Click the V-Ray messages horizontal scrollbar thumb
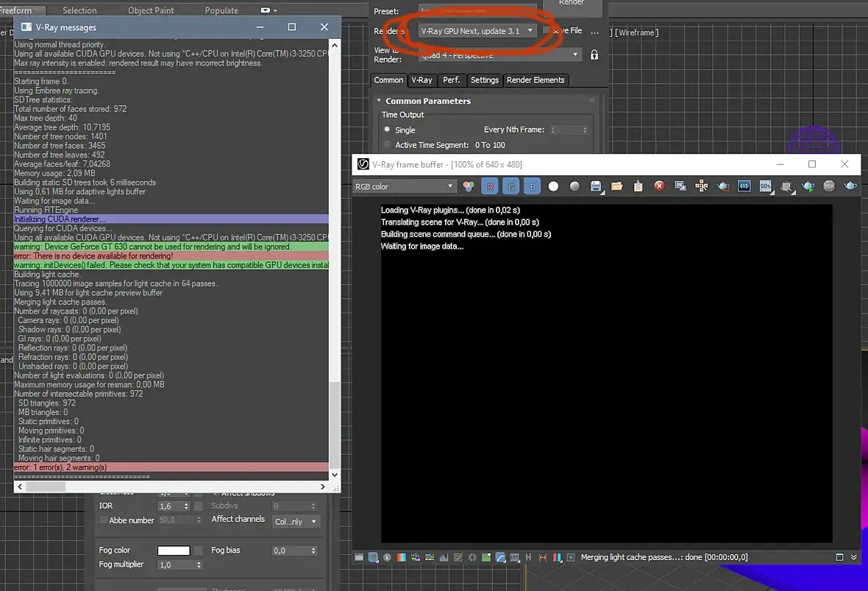 tap(46, 486)
